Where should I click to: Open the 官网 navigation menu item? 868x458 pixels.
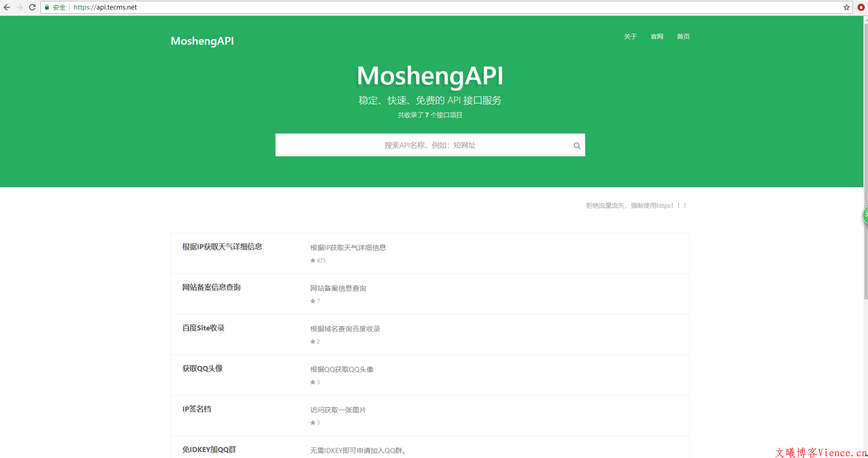tap(657, 36)
